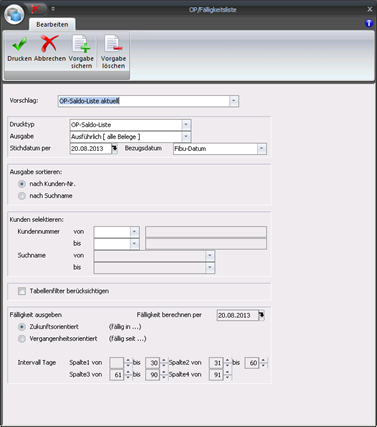377x427 pixels.
Task: Click the Drucken green checkmark icon
Action: [x=20, y=44]
